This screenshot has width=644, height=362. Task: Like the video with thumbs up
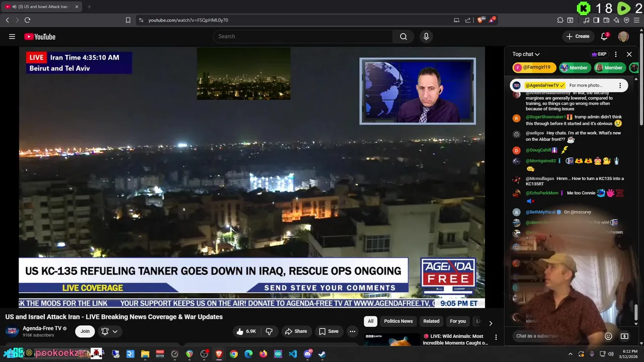click(247, 331)
